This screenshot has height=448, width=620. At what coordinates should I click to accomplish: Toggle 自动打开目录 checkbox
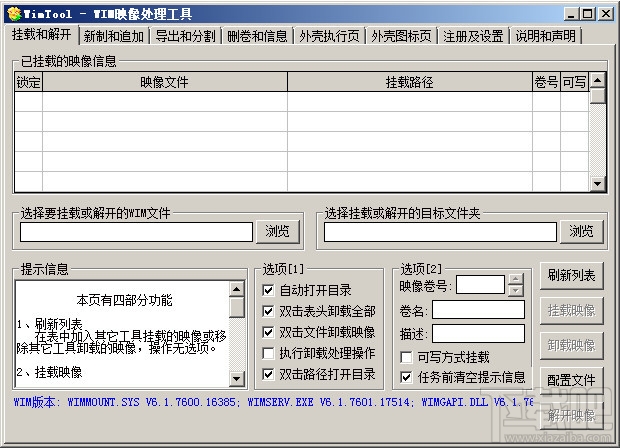coord(268,290)
